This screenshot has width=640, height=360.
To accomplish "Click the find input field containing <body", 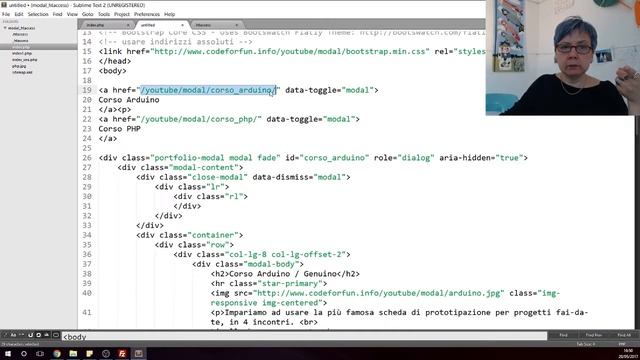I will point(304,336).
